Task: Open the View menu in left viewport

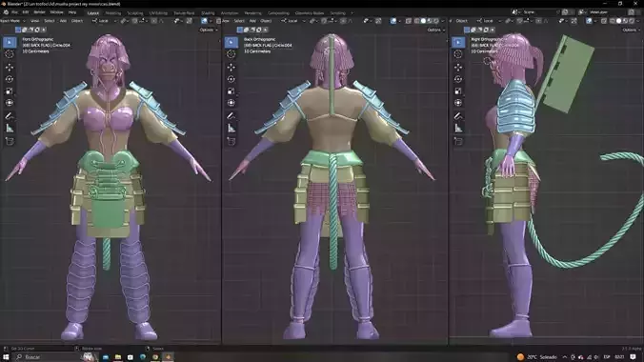Action: point(35,21)
